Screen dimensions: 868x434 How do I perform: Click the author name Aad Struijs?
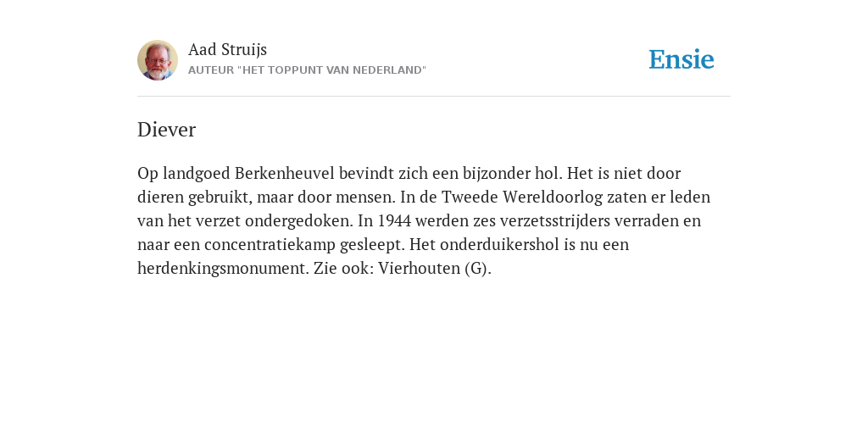227,49
